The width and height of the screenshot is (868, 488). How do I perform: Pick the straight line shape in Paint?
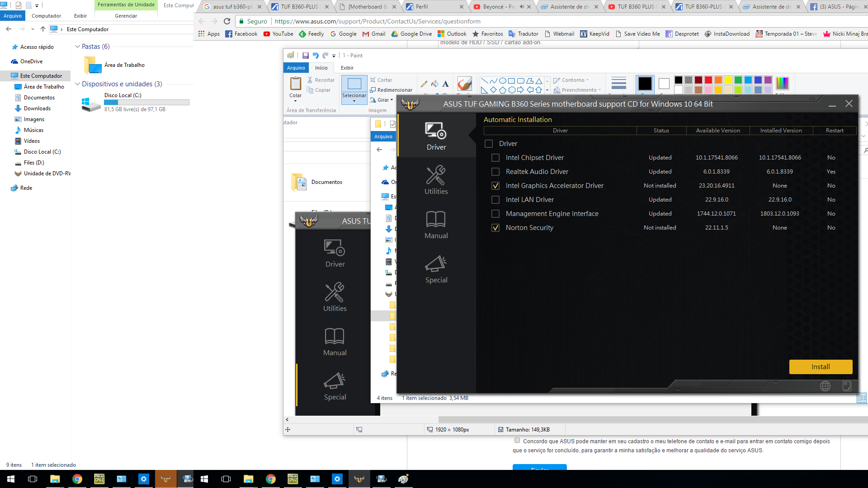tap(484, 81)
